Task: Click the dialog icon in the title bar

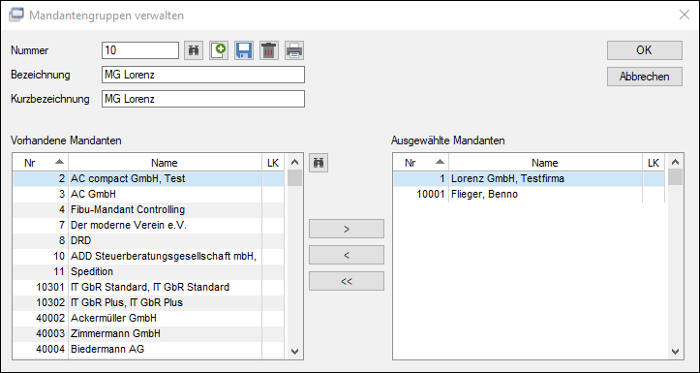Action: (17, 15)
